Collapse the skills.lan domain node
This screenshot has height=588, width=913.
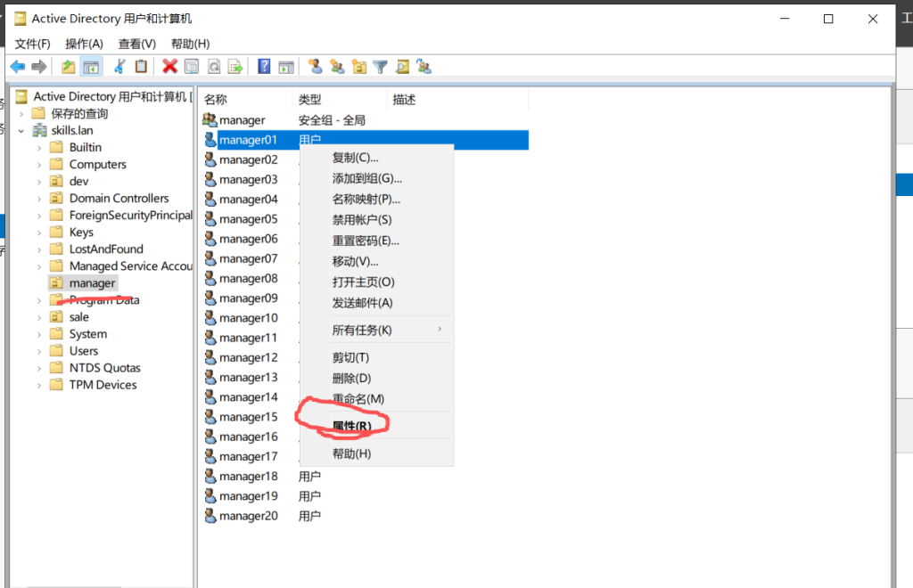(x=21, y=131)
